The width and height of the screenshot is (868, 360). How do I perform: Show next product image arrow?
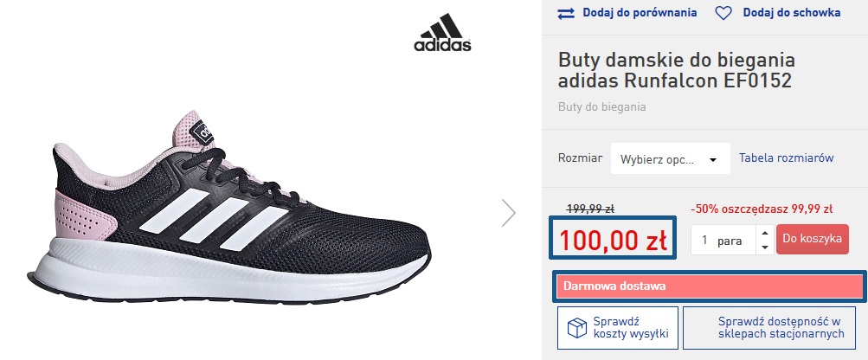pyautogui.click(x=508, y=213)
